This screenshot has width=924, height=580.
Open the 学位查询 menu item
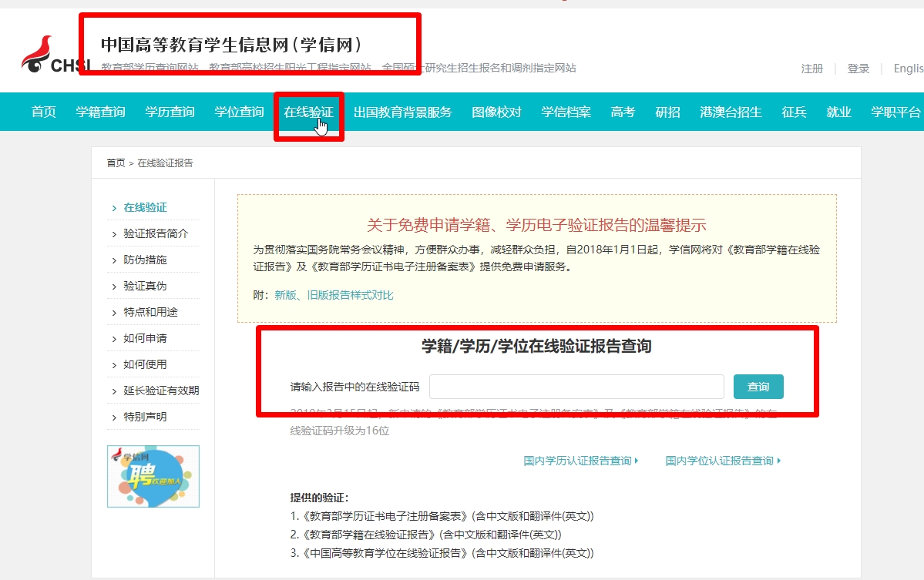[x=239, y=112]
